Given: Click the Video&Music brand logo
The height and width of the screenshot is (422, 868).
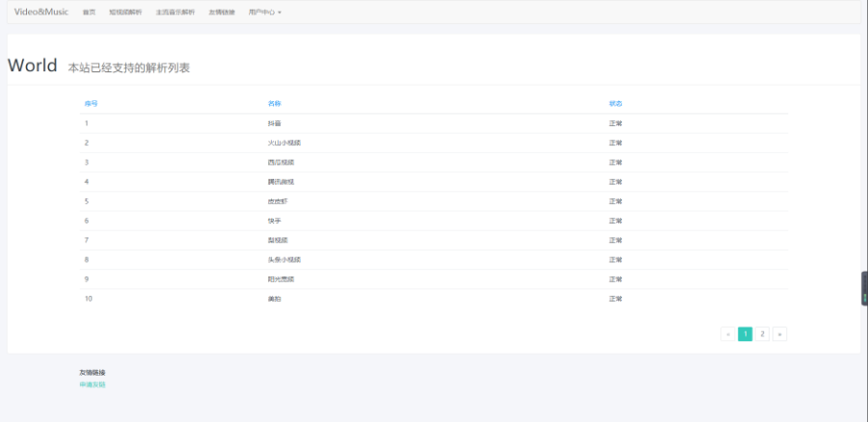Looking at the screenshot, I should coord(41,12).
